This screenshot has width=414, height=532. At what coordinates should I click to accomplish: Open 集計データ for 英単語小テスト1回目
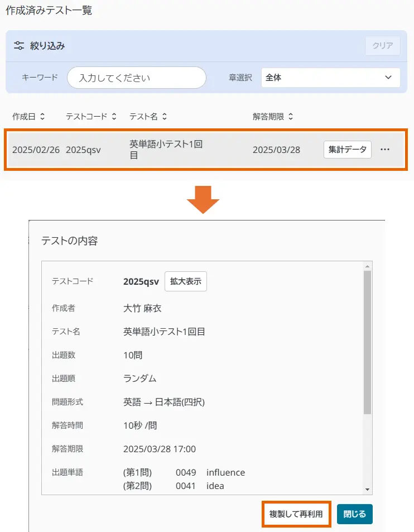pyautogui.click(x=348, y=149)
